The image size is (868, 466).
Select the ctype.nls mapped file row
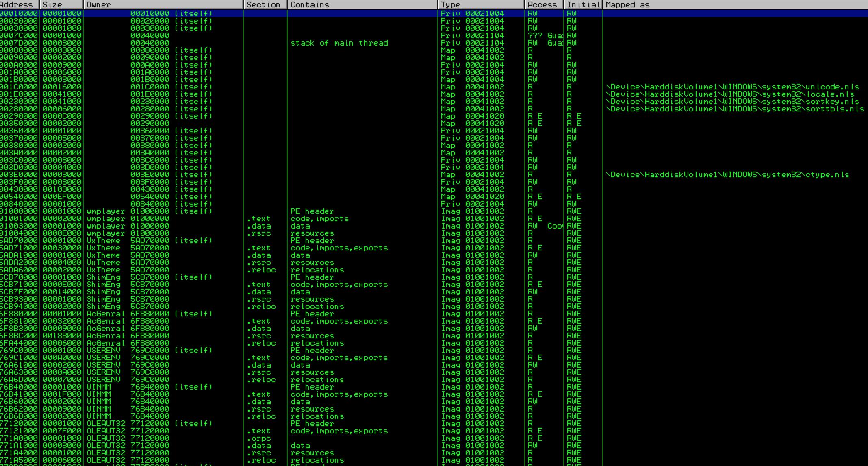pos(727,175)
